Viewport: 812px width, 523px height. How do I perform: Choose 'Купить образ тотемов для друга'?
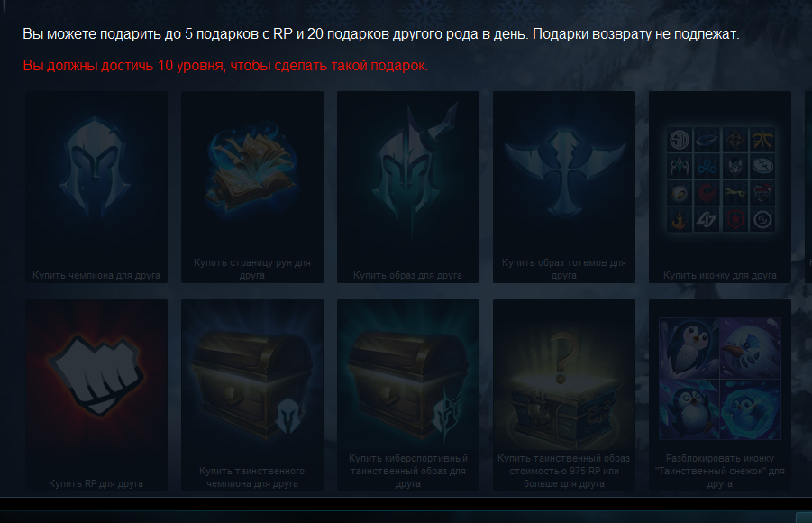point(564,269)
